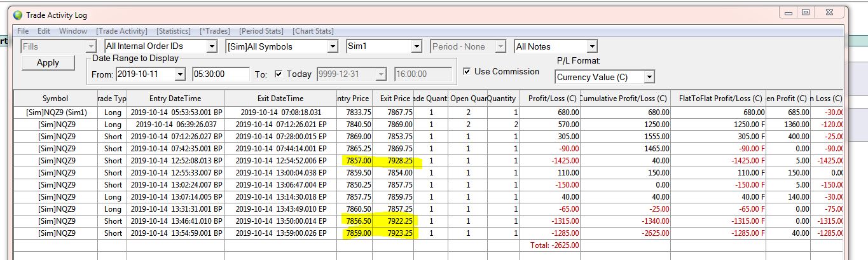Go to the [Chart Stats] tab
This screenshot has height=260, width=868.
[313, 31]
